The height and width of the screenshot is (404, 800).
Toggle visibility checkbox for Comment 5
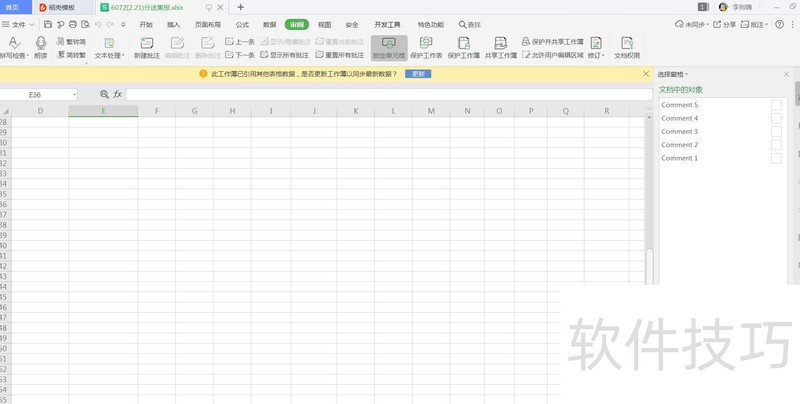tap(776, 105)
